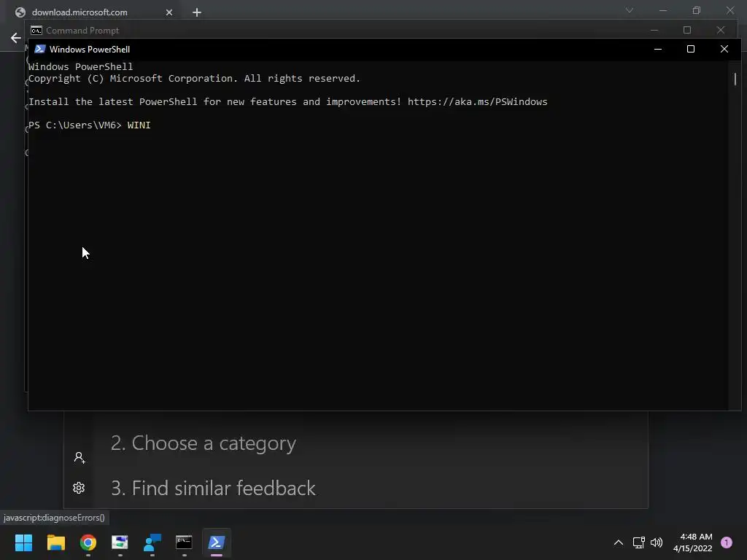Viewport: 747px width, 560px height.
Task: Open the notification count badge
Action: (x=727, y=542)
